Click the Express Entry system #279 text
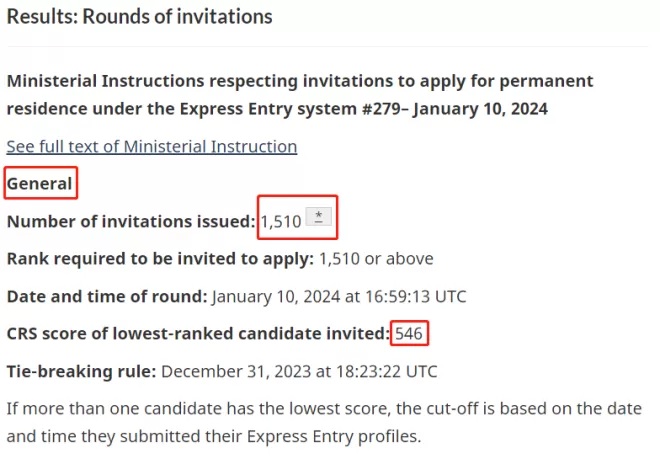Image resolution: width=660 pixels, height=459 pixels. [x=290, y=109]
